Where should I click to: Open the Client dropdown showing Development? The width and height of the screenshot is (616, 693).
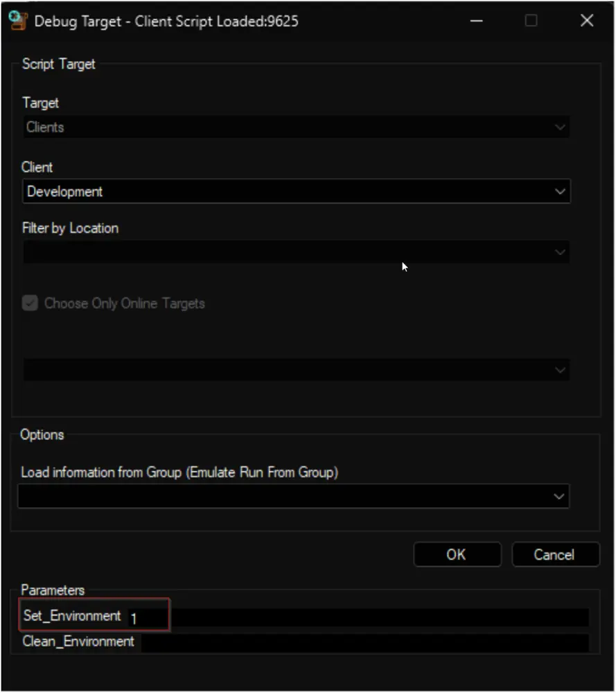296,191
